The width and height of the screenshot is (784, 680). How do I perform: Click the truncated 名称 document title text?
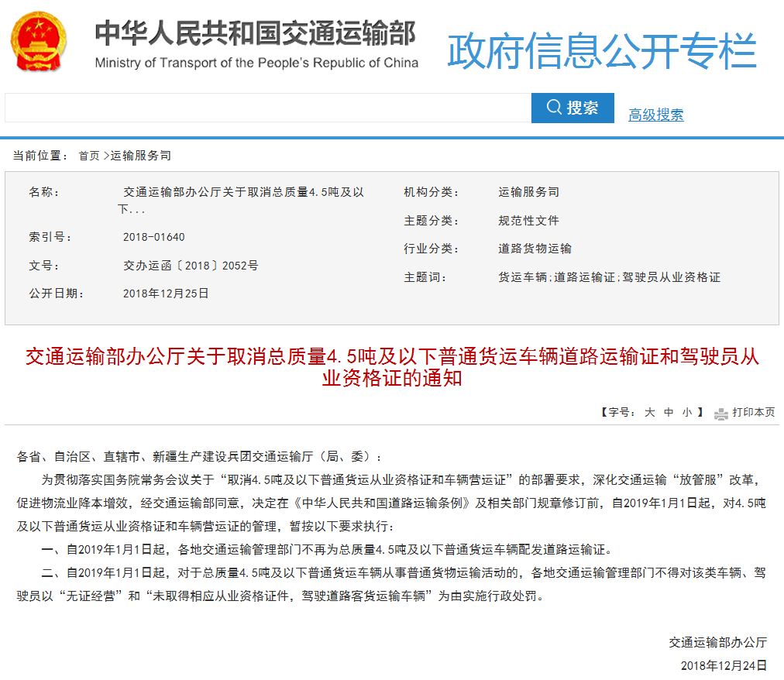click(242, 200)
